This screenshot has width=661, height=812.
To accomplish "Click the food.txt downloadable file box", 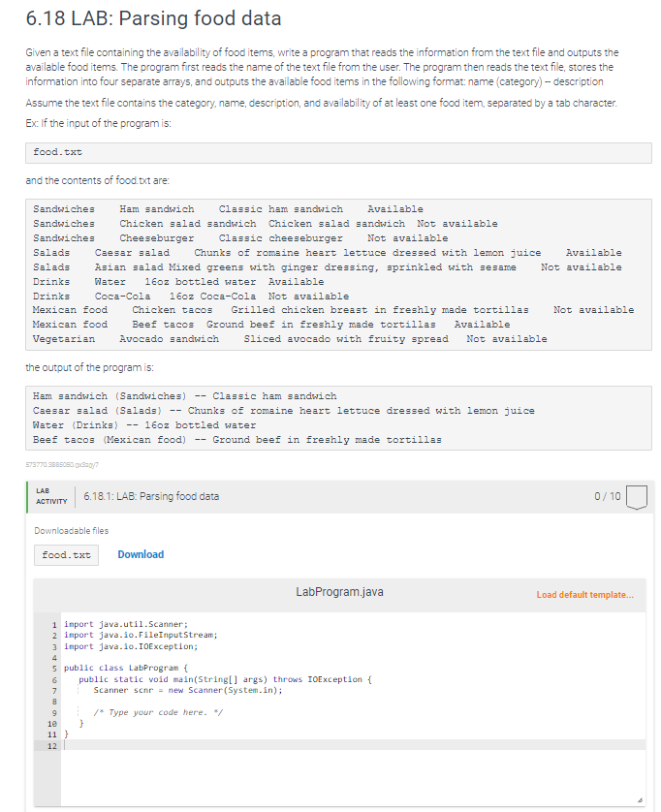I will 66,555.
